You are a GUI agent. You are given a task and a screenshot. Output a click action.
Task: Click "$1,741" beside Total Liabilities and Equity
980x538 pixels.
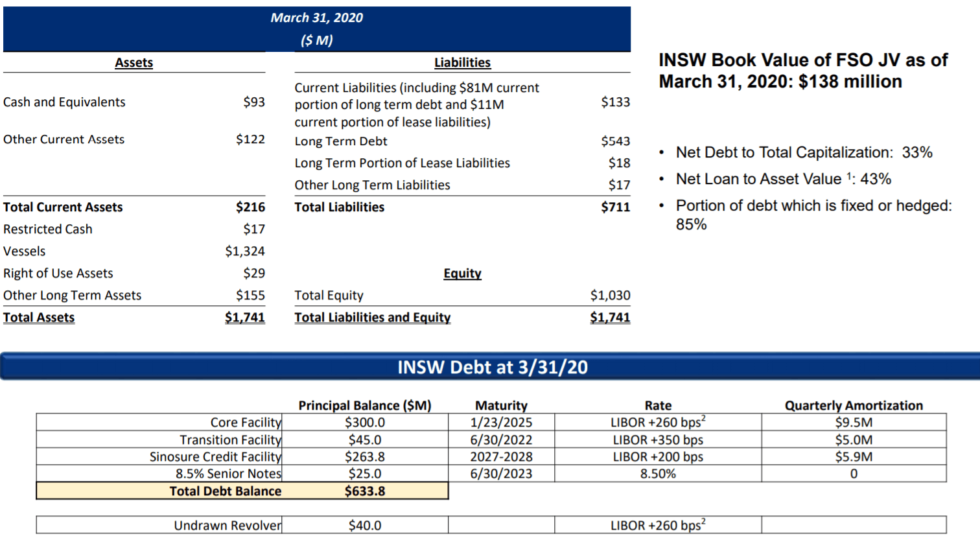click(x=610, y=317)
